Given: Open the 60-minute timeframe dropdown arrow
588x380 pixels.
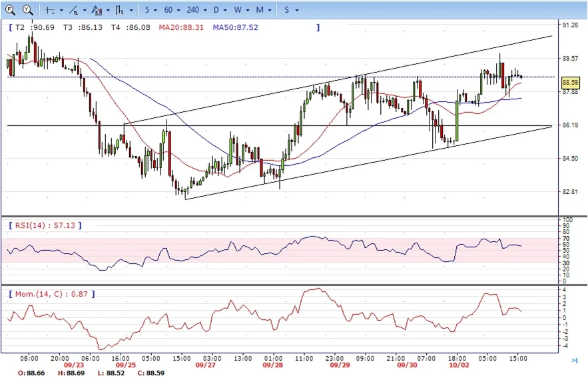Looking at the screenshot, I should (x=178, y=11).
